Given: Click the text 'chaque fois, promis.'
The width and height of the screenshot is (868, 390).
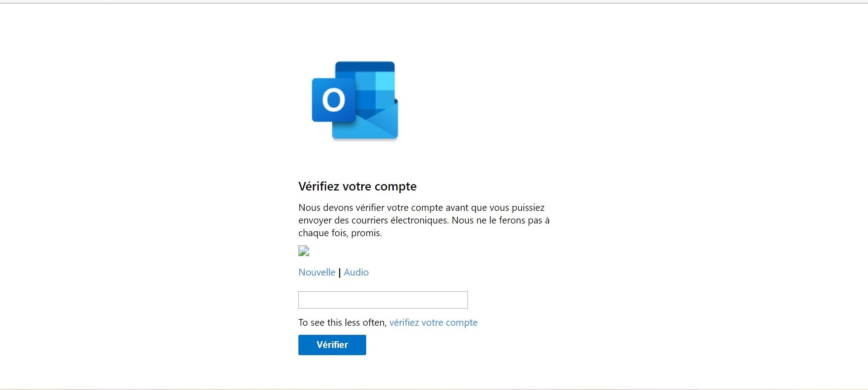Looking at the screenshot, I should [x=340, y=233].
